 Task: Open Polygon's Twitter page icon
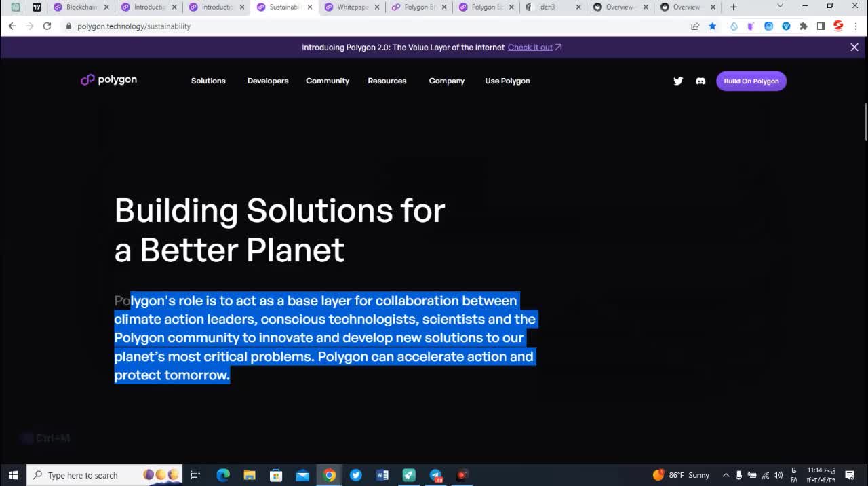coord(678,81)
